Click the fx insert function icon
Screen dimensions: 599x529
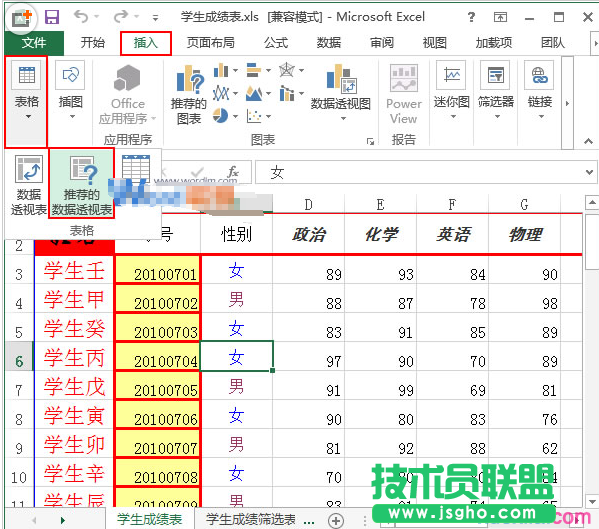click(x=233, y=172)
